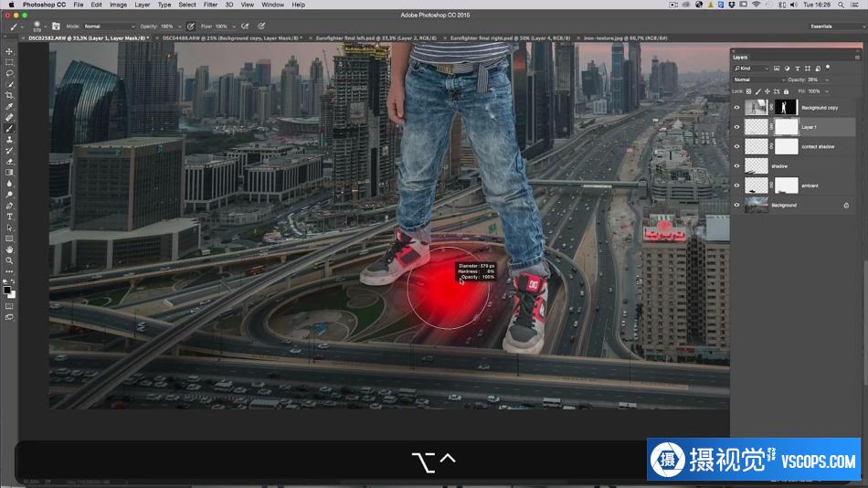This screenshot has width=868, height=488.
Task: Open the Layer menu
Action: (x=143, y=5)
